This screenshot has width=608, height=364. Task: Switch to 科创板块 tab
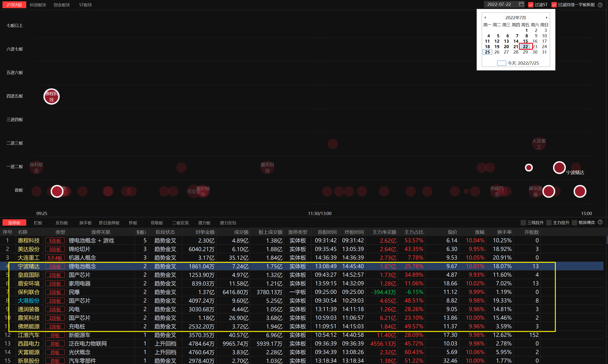tap(38, 5)
